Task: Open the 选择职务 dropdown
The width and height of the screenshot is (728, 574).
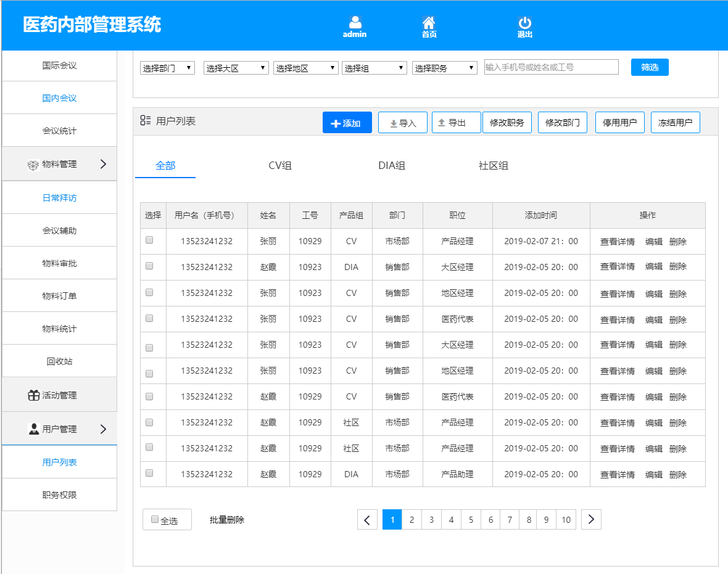Action: click(444, 67)
